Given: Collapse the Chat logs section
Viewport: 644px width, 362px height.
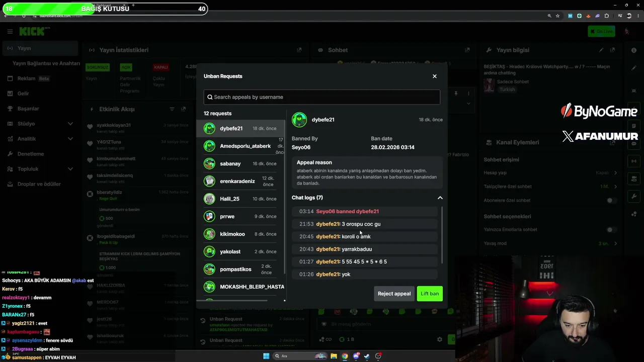Looking at the screenshot, I should click(x=440, y=198).
